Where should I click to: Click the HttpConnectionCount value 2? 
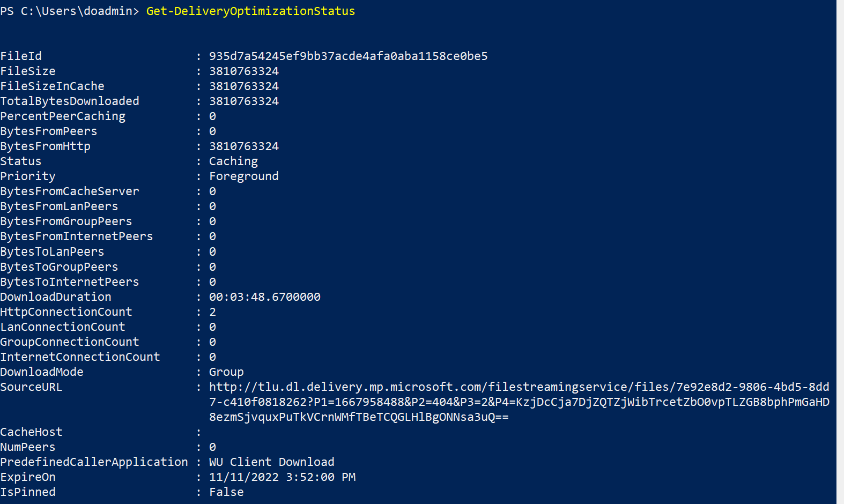[x=213, y=312]
